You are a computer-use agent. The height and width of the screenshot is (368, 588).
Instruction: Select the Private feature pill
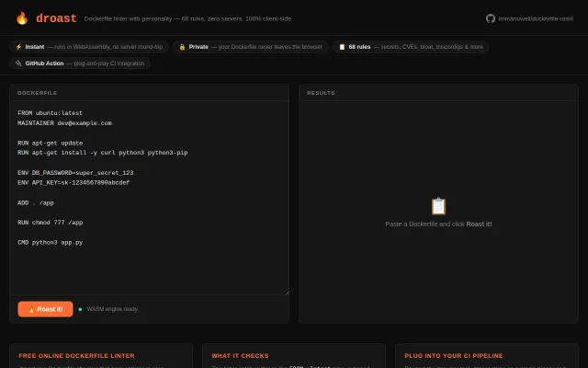pos(251,47)
